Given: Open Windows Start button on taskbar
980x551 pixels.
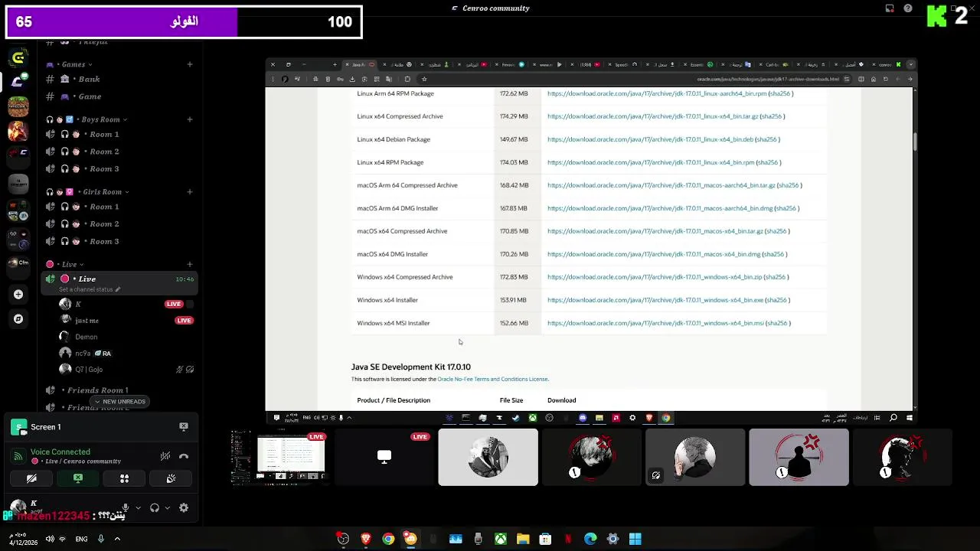Looking at the screenshot, I should (x=635, y=540).
